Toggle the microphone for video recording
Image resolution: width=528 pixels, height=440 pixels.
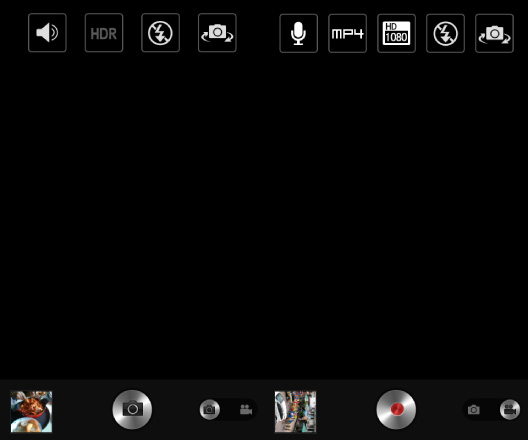tap(298, 33)
